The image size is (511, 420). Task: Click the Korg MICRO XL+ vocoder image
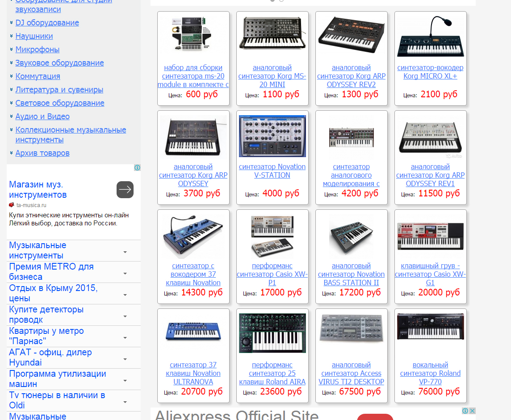tap(430, 37)
